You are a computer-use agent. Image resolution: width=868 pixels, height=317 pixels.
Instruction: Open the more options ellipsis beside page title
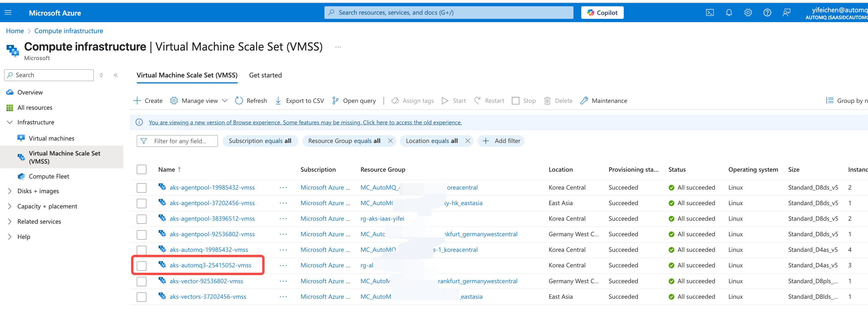338,47
